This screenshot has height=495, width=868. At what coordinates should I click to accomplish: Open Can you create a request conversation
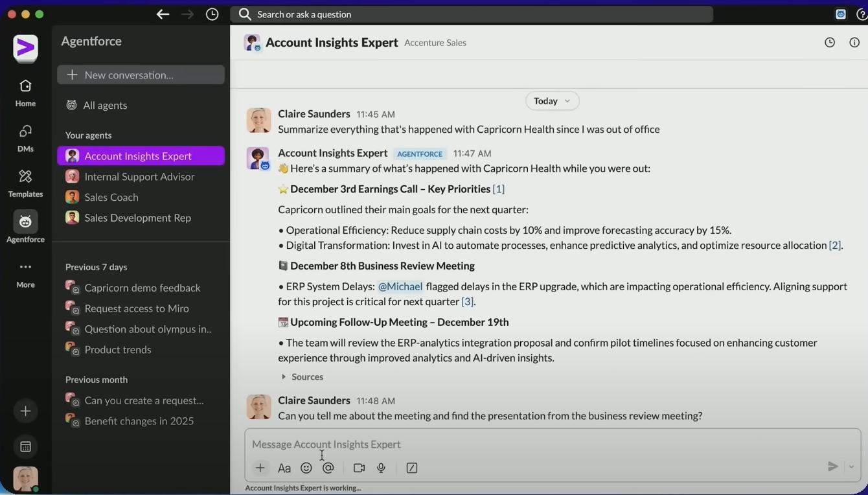[141, 400]
